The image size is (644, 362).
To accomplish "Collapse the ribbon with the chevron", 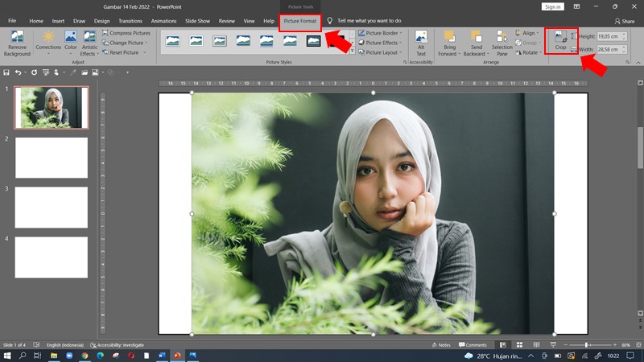I will coord(638,63).
